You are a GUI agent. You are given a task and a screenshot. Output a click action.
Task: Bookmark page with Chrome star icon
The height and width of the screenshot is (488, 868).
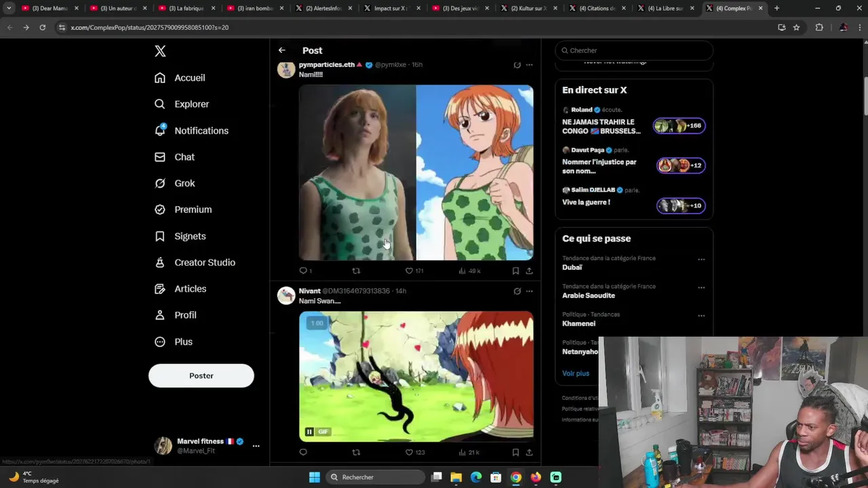pos(796,27)
